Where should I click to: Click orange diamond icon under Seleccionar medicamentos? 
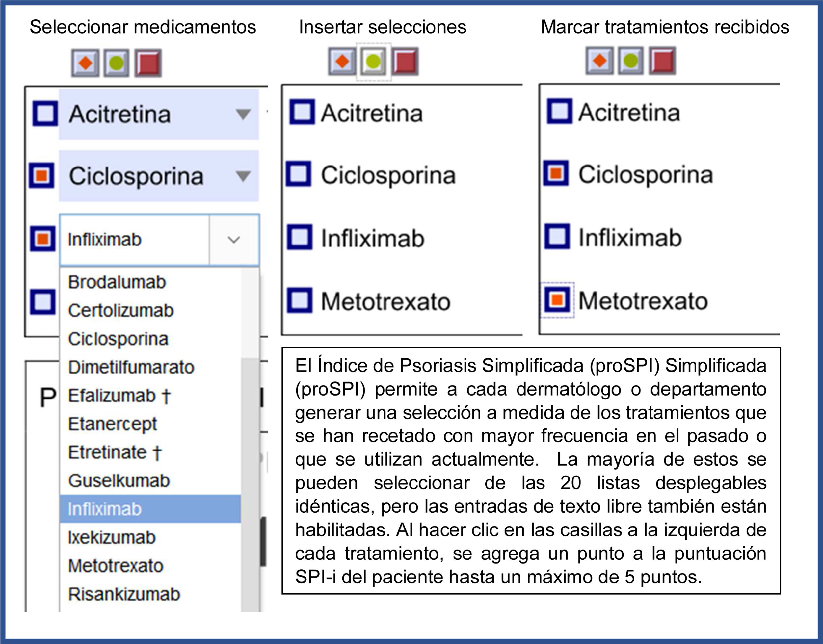[x=85, y=63]
